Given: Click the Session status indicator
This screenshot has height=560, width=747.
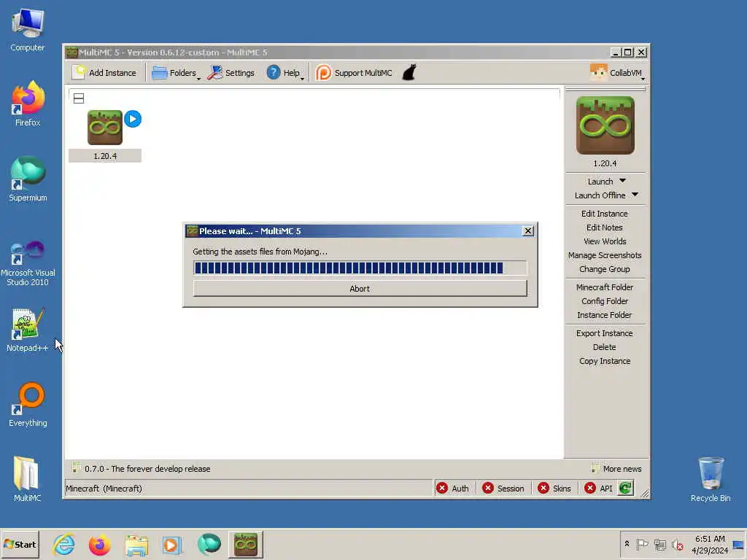Looking at the screenshot, I should pos(503,488).
